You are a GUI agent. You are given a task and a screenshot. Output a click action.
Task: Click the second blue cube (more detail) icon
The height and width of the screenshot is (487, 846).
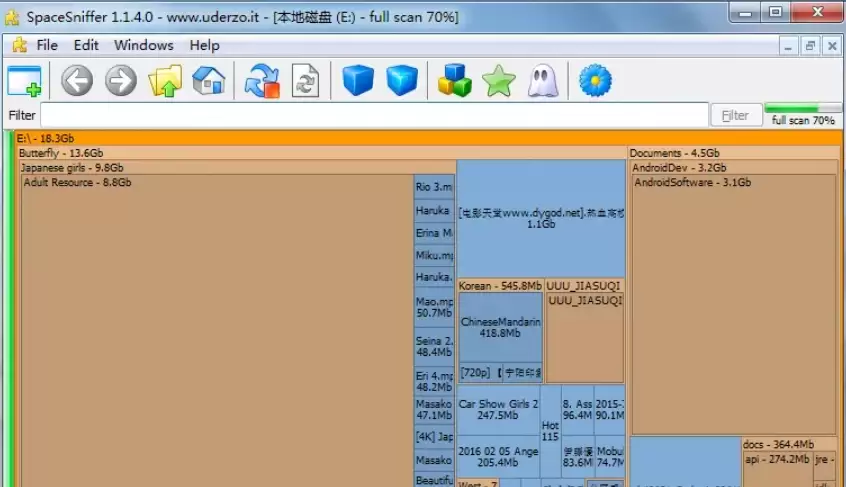point(402,81)
